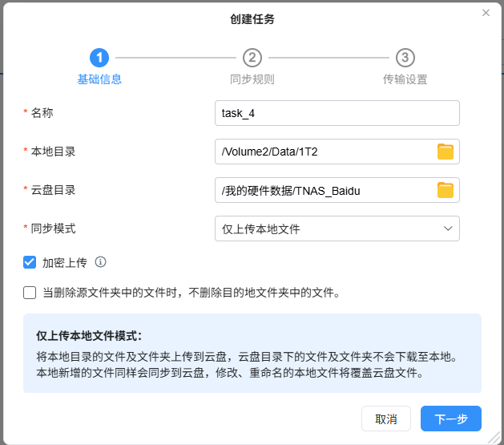
Task: Click the 同步模式 label
Action: click(53, 229)
